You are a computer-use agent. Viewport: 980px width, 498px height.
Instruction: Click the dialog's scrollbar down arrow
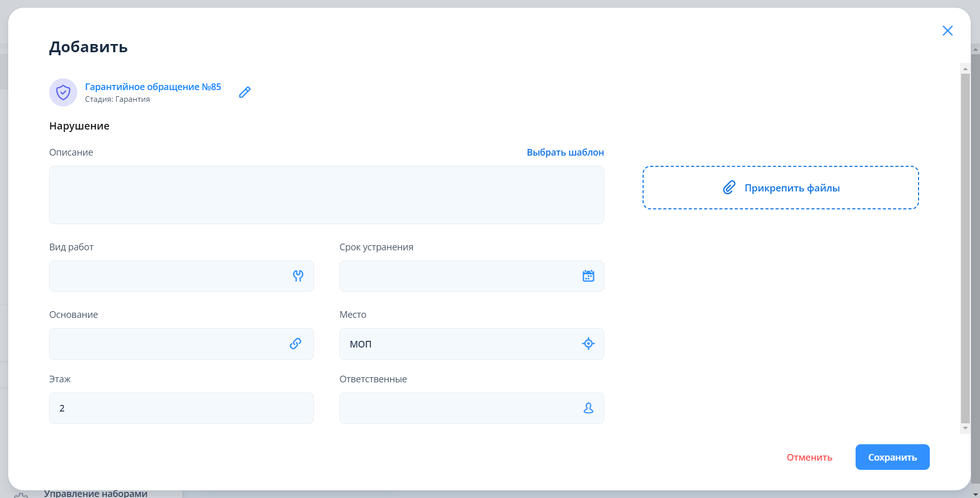pyautogui.click(x=965, y=428)
